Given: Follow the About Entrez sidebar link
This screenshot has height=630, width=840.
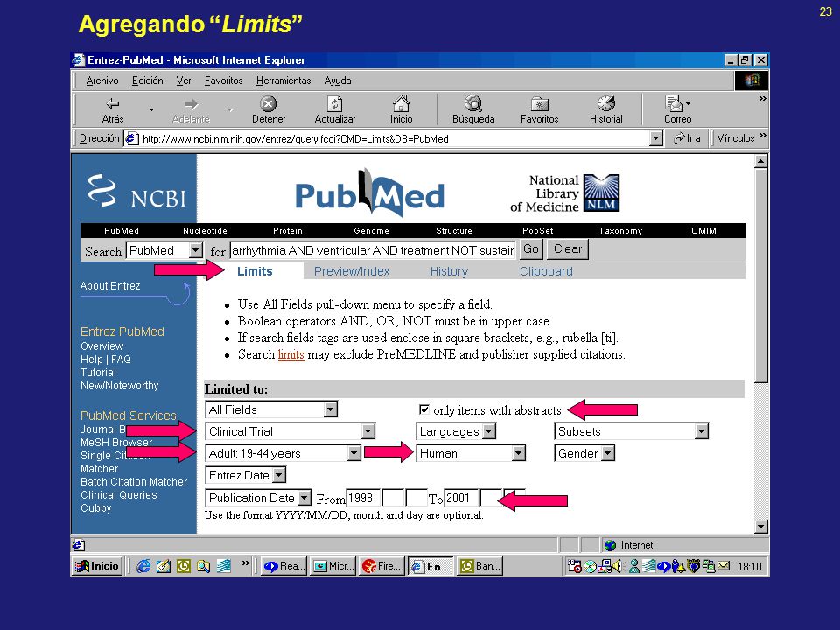Looking at the screenshot, I should pyautogui.click(x=110, y=286).
